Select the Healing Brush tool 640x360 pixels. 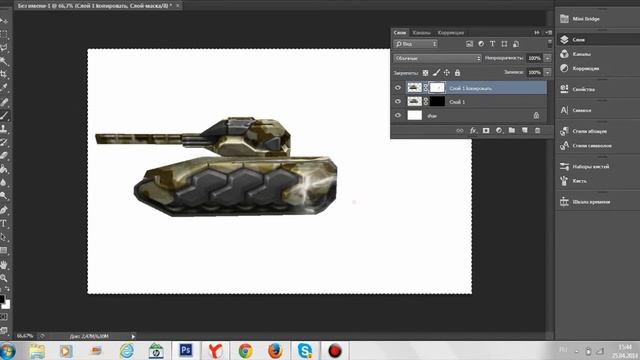[4, 102]
